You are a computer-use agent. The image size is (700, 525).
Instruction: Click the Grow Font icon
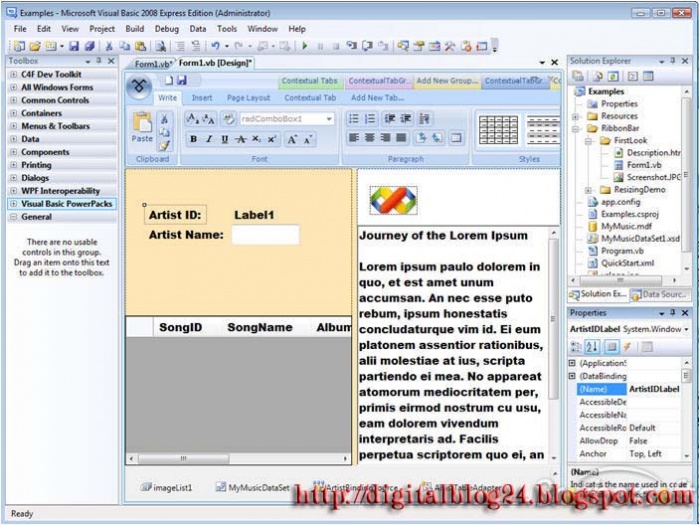(292, 139)
